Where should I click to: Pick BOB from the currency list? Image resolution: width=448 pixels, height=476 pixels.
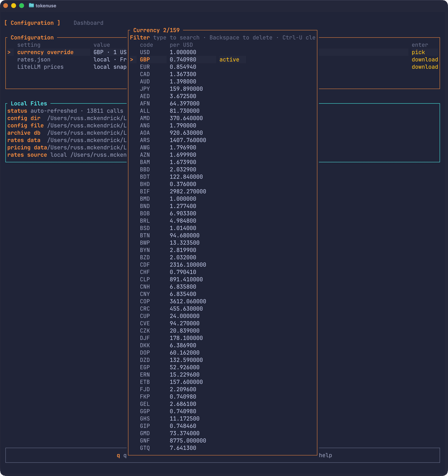point(223,213)
